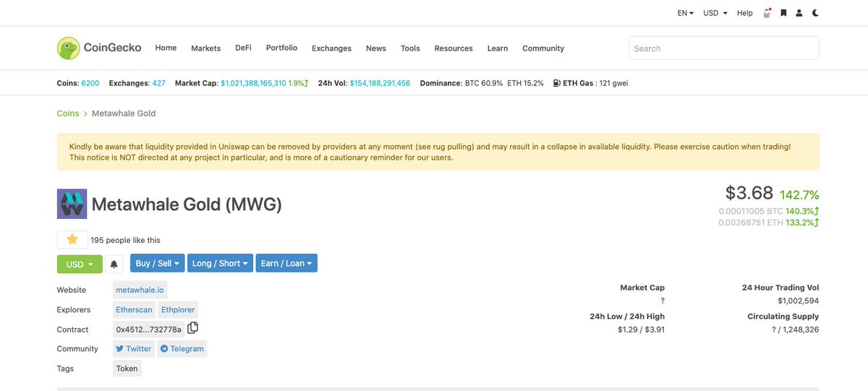The image size is (868, 391).
Task: Click the $1.29 / $3.91 low-high value
Action: click(x=641, y=330)
